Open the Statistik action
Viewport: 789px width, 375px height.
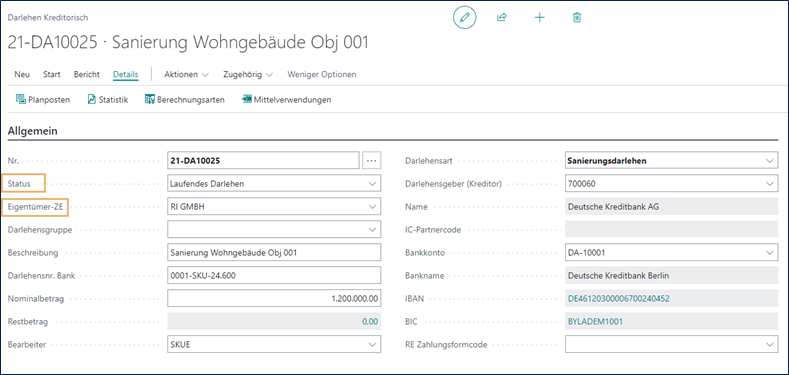[108, 100]
